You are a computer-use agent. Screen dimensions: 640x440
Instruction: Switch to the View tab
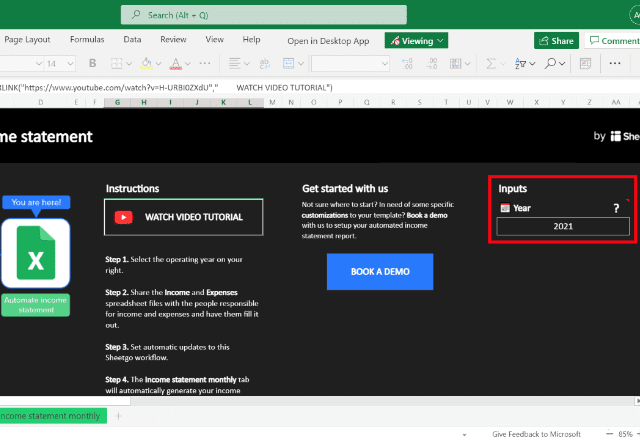215,40
